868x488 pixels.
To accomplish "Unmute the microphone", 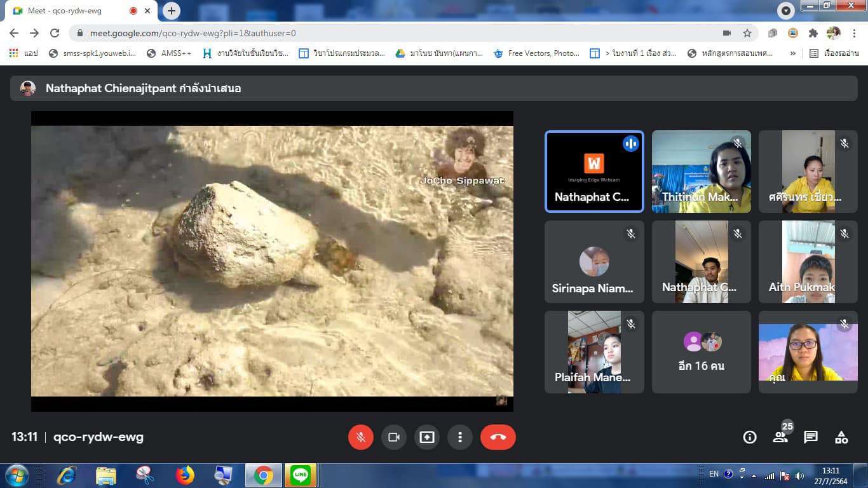I will (x=360, y=437).
